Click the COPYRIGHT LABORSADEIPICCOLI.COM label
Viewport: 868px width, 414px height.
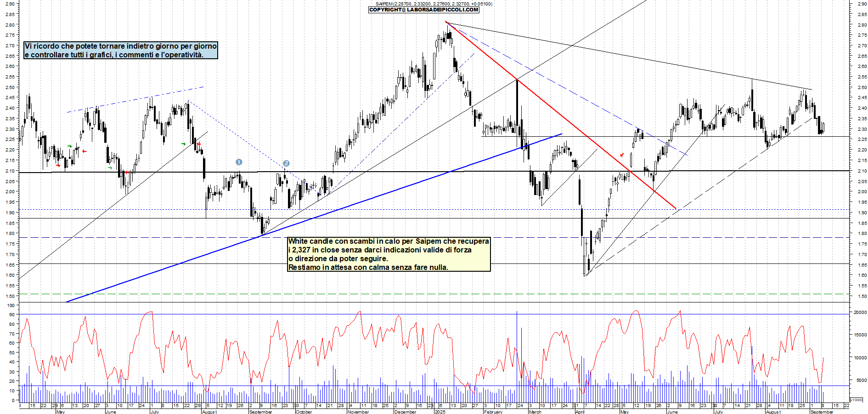424,10
